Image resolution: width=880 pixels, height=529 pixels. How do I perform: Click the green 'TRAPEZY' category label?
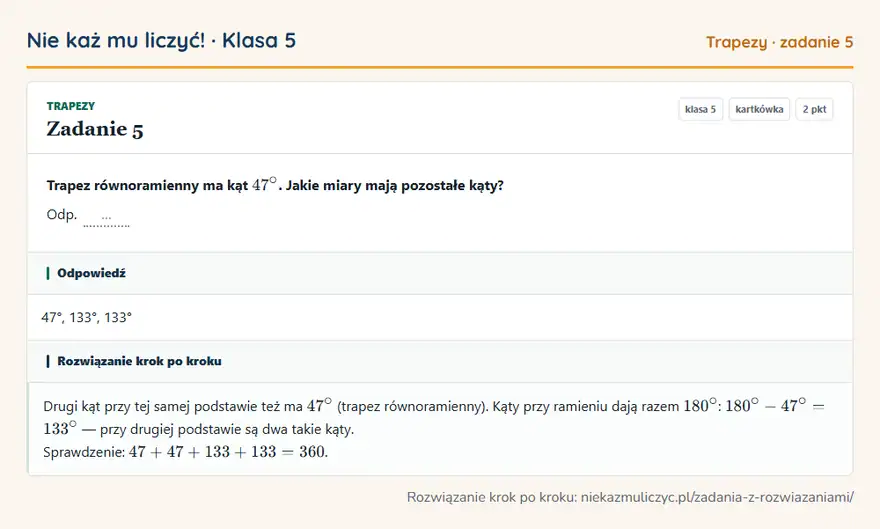71,106
